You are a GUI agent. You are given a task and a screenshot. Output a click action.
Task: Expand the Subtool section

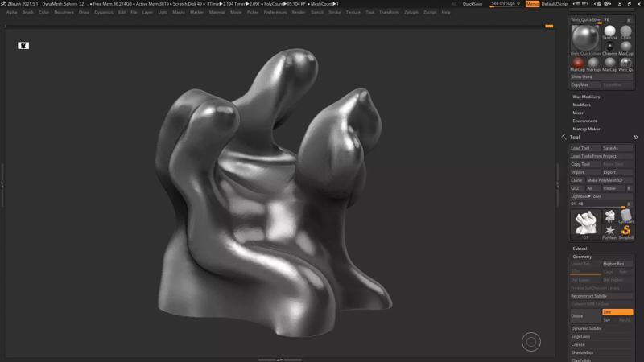[580, 249]
